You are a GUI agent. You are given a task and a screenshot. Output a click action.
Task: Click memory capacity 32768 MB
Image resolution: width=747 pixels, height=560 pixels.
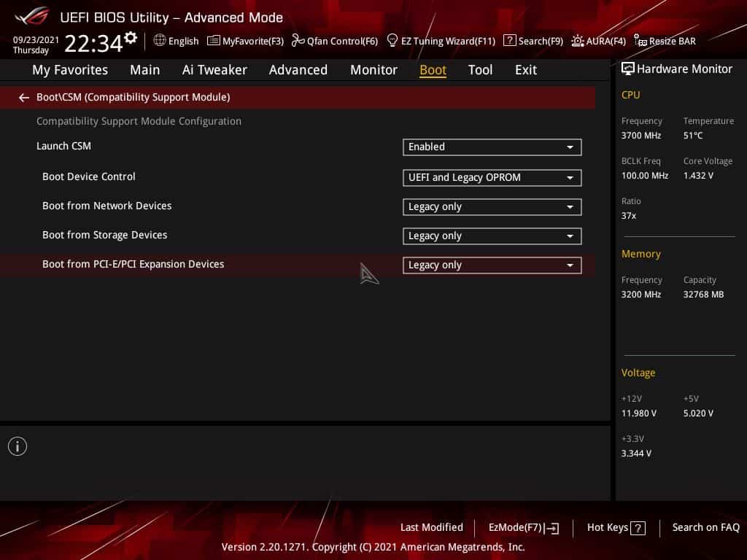pos(703,295)
